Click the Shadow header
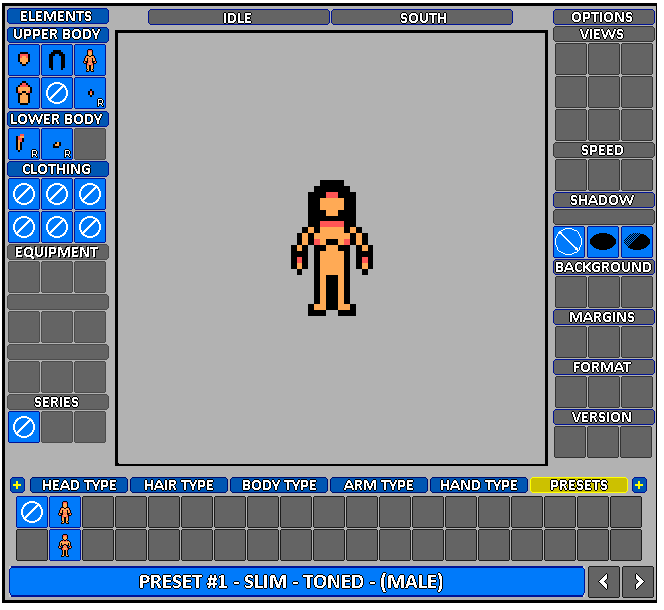This screenshot has width=664, height=610. tap(604, 200)
